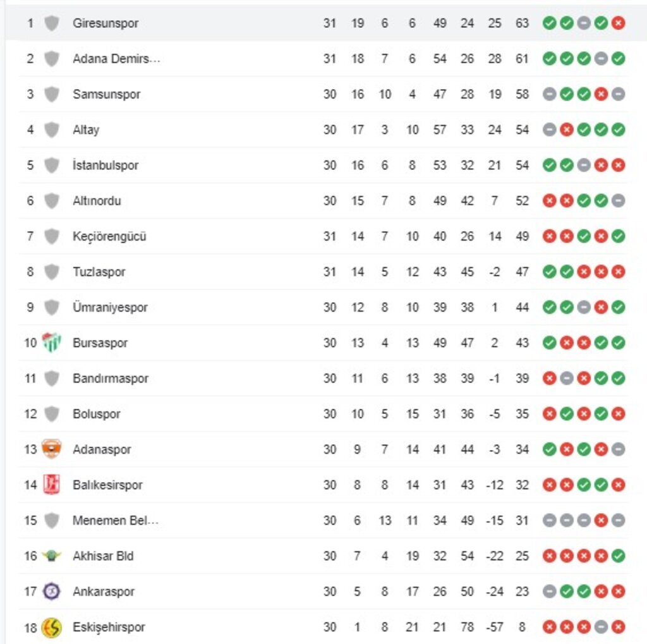647x644 pixels.
Task: Click the Eskişehirspor yellow club logo
Action: (51, 627)
